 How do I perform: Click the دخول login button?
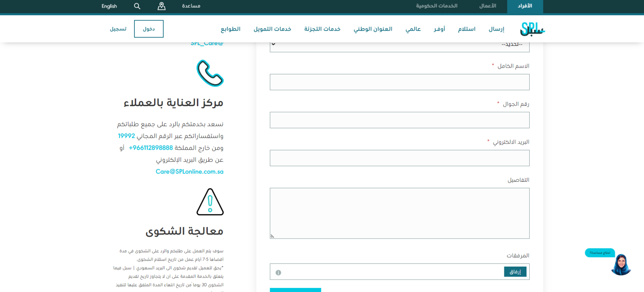[x=149, y=29]
